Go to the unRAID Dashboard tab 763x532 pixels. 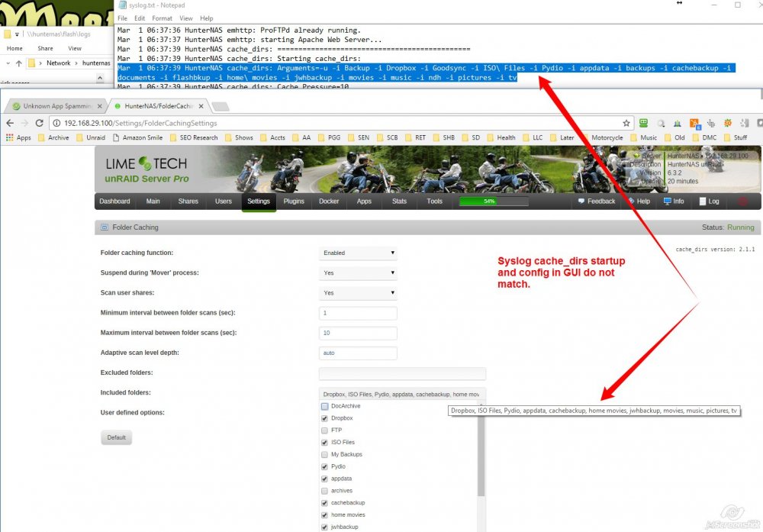click(115, 201)
